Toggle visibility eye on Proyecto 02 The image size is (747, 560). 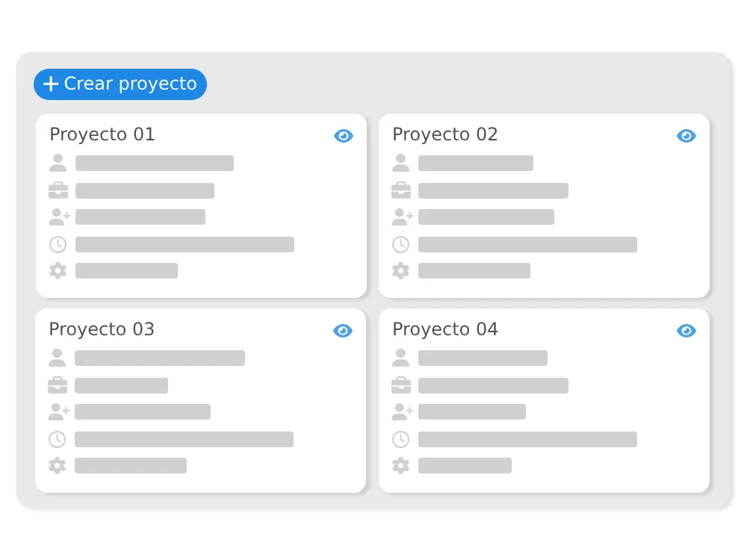tap(686, 136)
